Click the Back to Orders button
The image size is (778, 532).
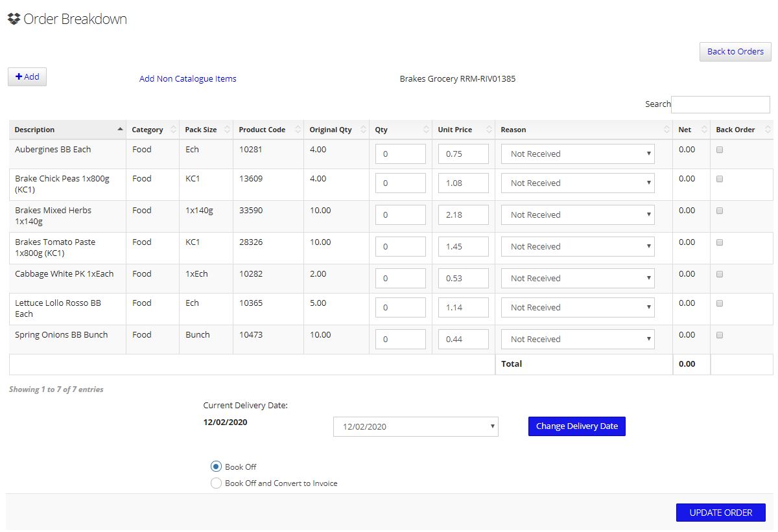tap(735, 52)
